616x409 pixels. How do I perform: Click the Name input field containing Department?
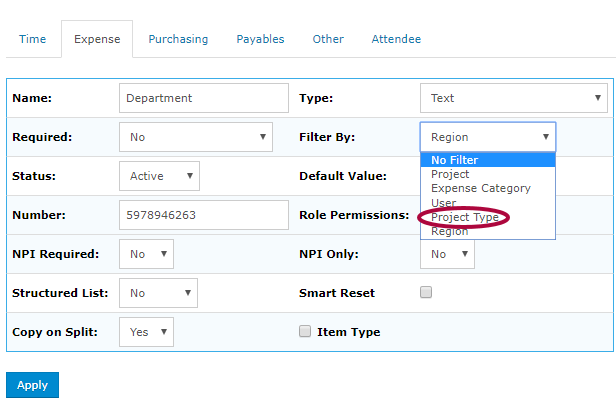pyautogui.click(x=204, y=98)
